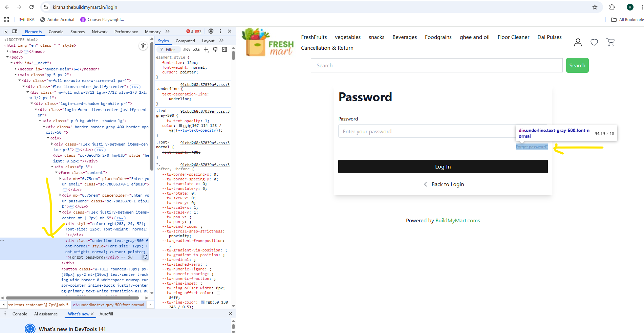The image size is (644, 333).
Task: Switch to the Elements tab
Action: 33,32
